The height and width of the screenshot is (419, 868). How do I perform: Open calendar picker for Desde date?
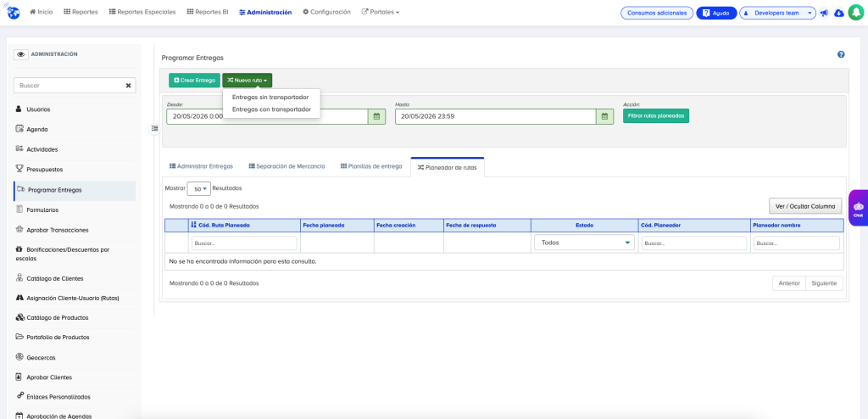point(377,116)
